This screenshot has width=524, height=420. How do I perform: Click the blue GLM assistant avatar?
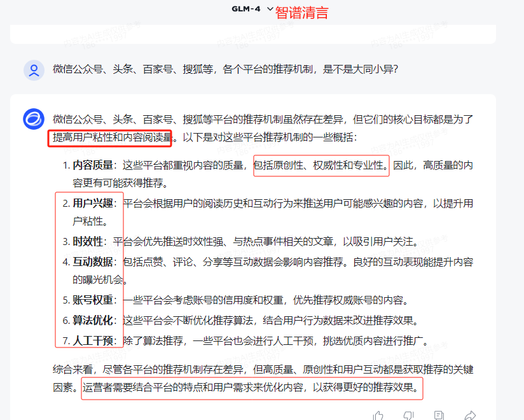[x=34, y=119]
